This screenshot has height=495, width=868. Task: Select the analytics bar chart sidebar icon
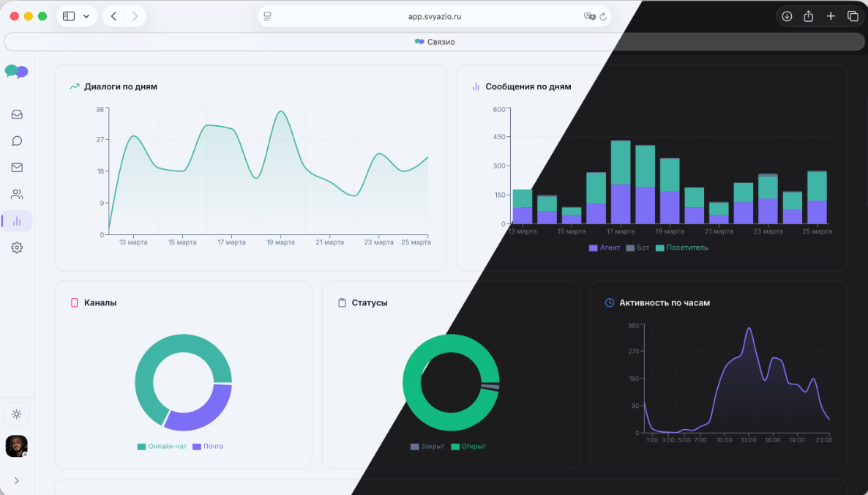click(x=17, y=221)
